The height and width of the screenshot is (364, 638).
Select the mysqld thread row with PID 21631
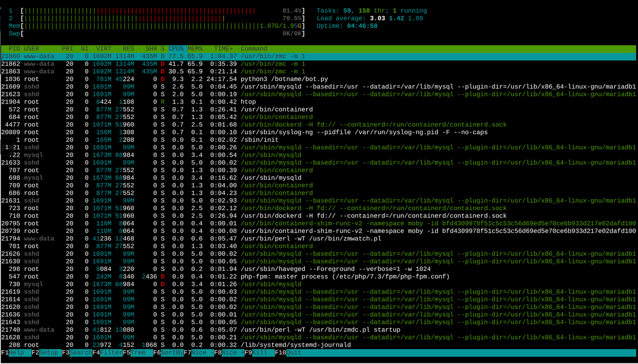pos(319,201)
